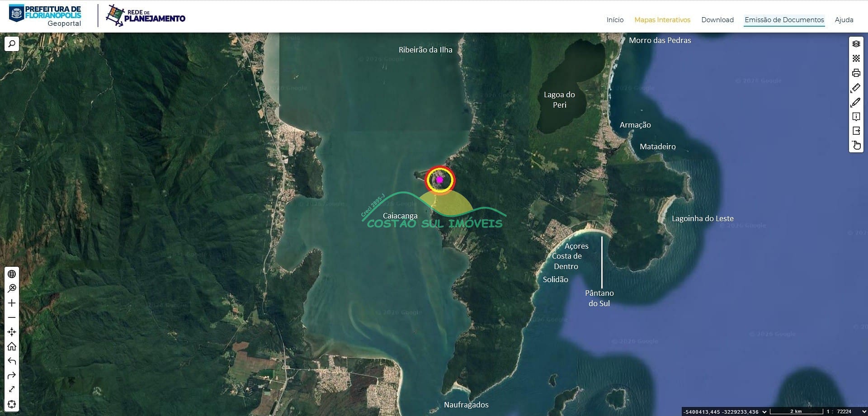Open the Mapas Interativos menu
This screenshot has width=868, height=416.
pos(662,20)
